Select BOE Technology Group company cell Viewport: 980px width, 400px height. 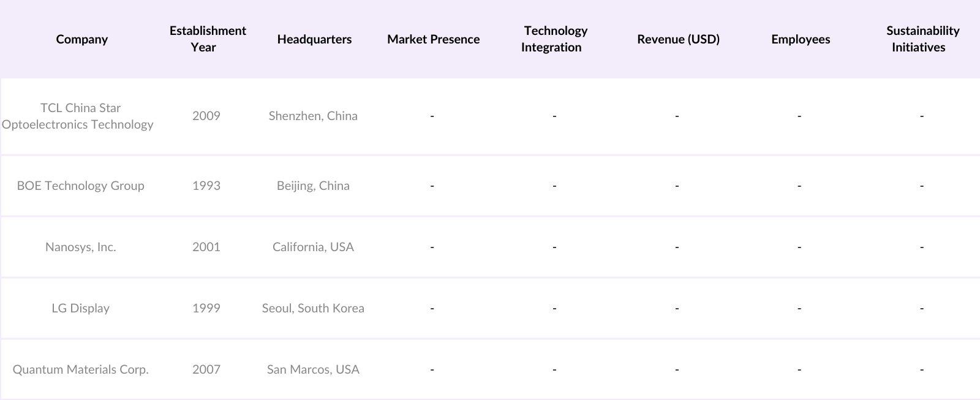click(x=80, y=186)
